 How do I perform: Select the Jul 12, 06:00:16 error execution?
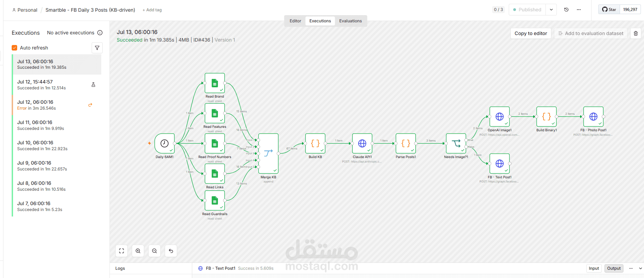click(x=57, y=105)
